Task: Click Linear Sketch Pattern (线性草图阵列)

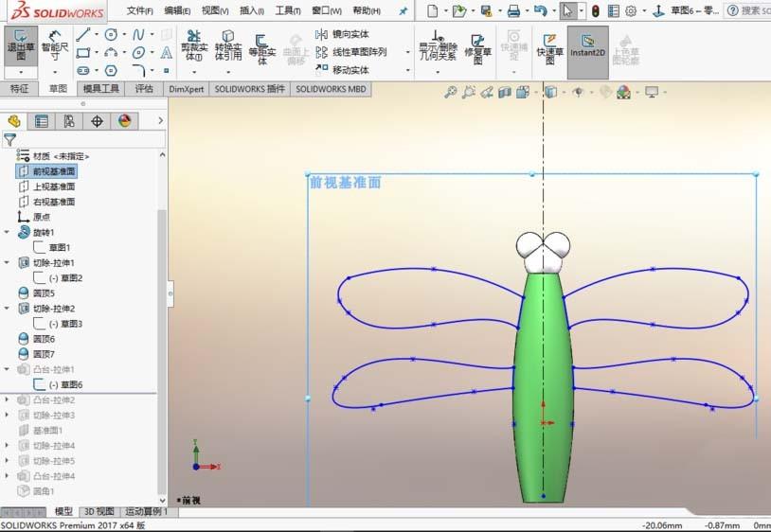Action: tap(350, 52)
